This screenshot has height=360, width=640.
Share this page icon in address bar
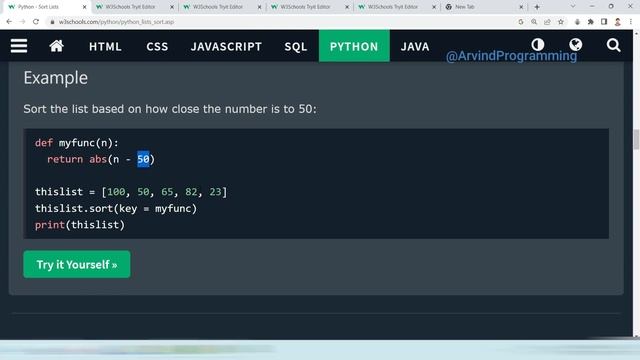click(x=547, y=22)
